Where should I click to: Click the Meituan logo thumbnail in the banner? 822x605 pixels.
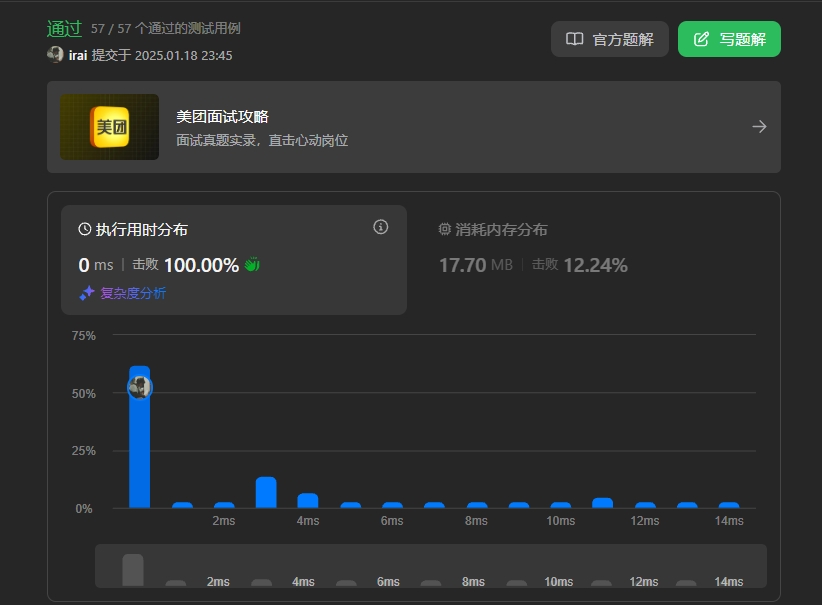110,128
